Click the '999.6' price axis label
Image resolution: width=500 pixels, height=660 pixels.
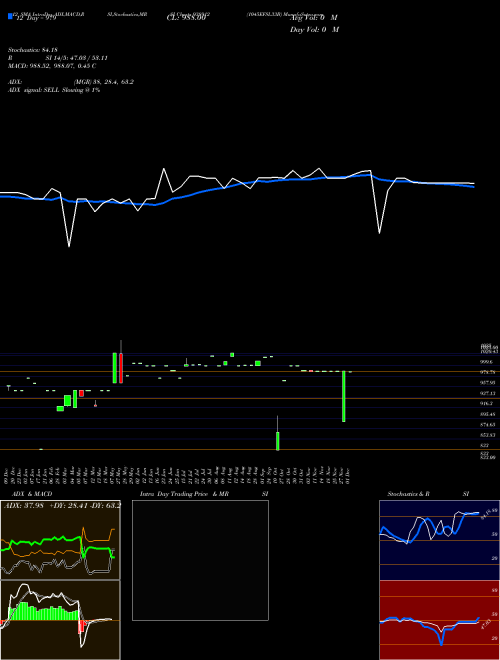coord(487,362)
